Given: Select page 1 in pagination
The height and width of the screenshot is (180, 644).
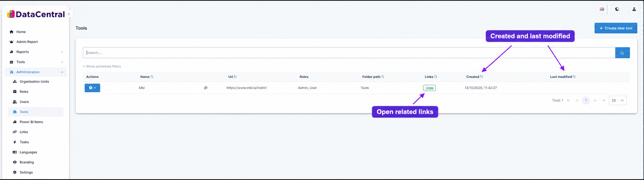Looking at the screenshot, I should point(586,100).
